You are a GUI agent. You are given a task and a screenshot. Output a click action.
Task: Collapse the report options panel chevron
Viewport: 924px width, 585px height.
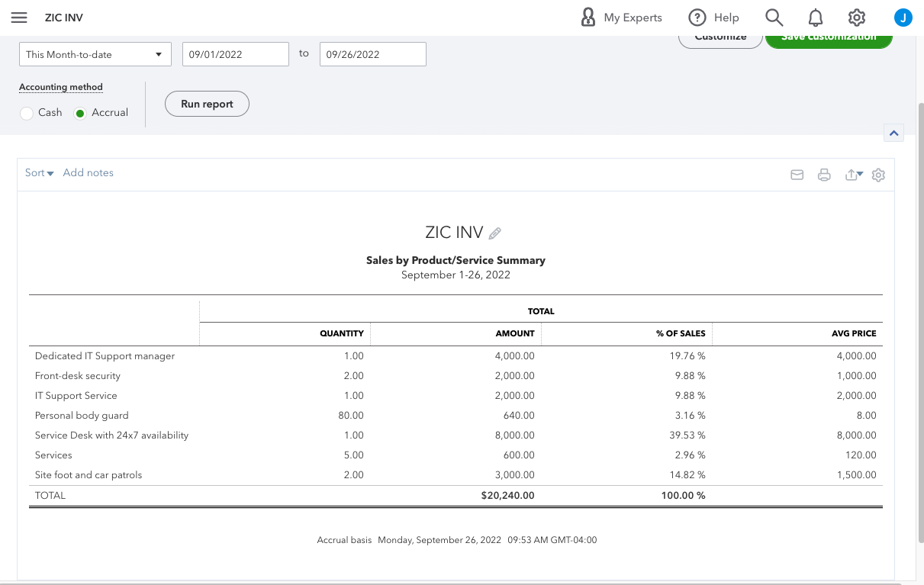click(894, 133)
